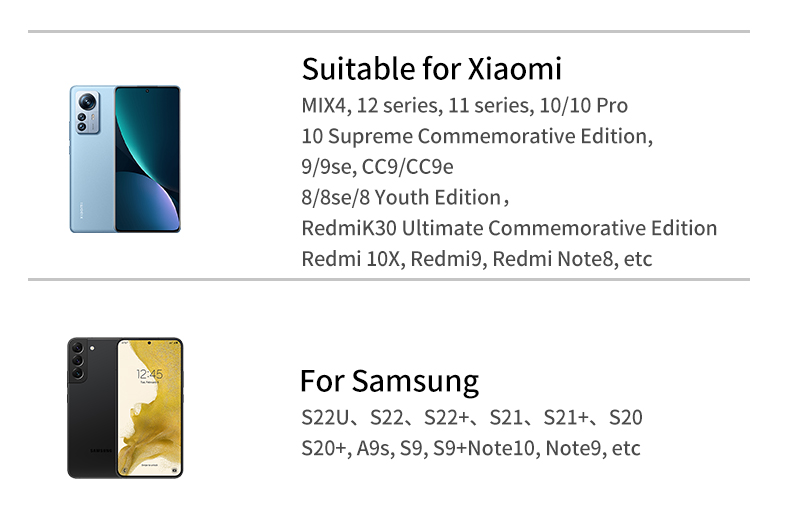The width and height of the screenshot is (790, 514).
Task: Click the "S22U, S22, S22+" model line
Action: pos(472,418)
